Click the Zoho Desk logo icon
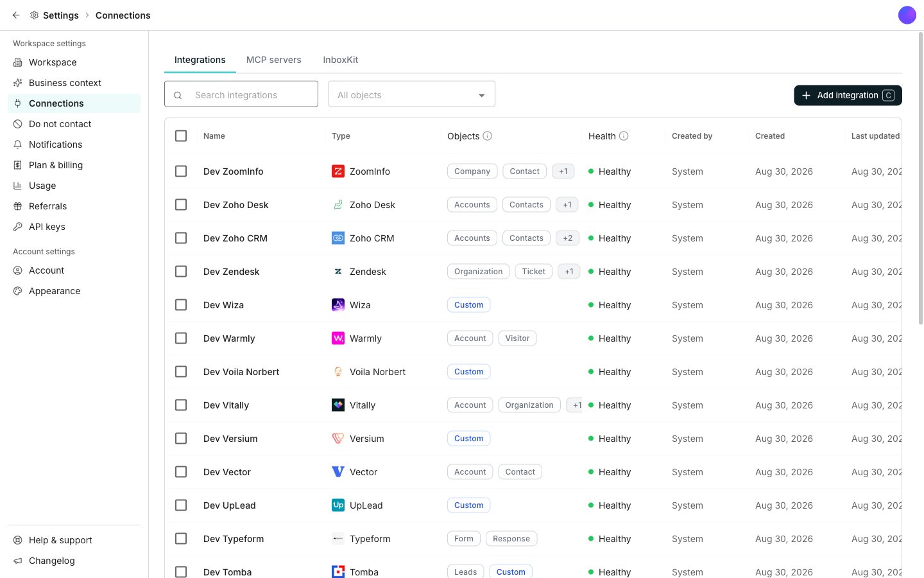This screenshot has width=924, height=578. point(338,205)
